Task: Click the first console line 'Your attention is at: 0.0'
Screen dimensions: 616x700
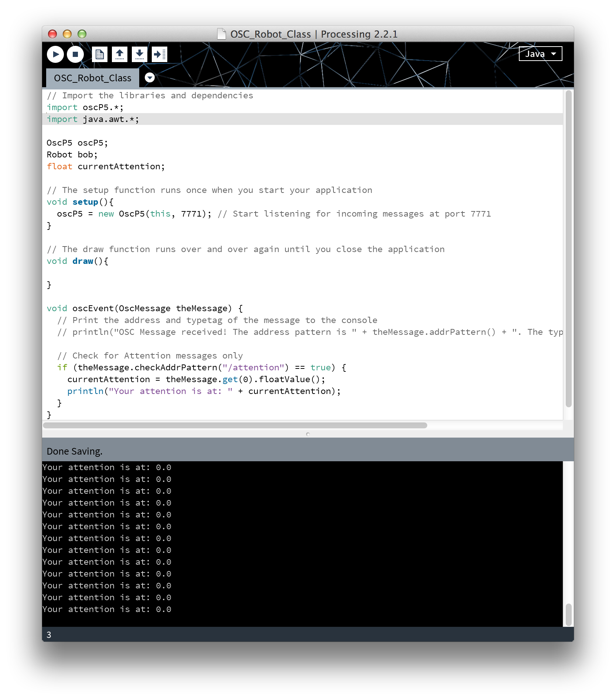Action: (107, 467)
